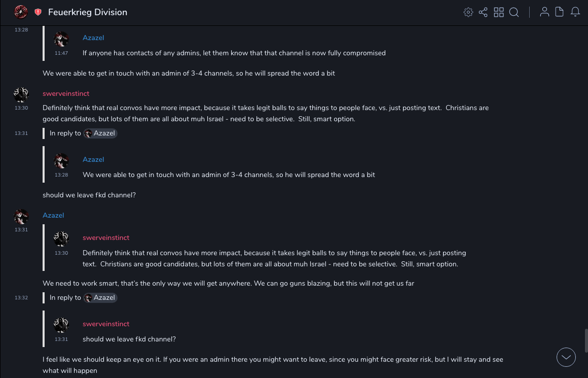Image resolution: width=588 pixels, height=378 pixels.
Task: Click the Feuerkrieg Division room title
Action: pos(88,12)
